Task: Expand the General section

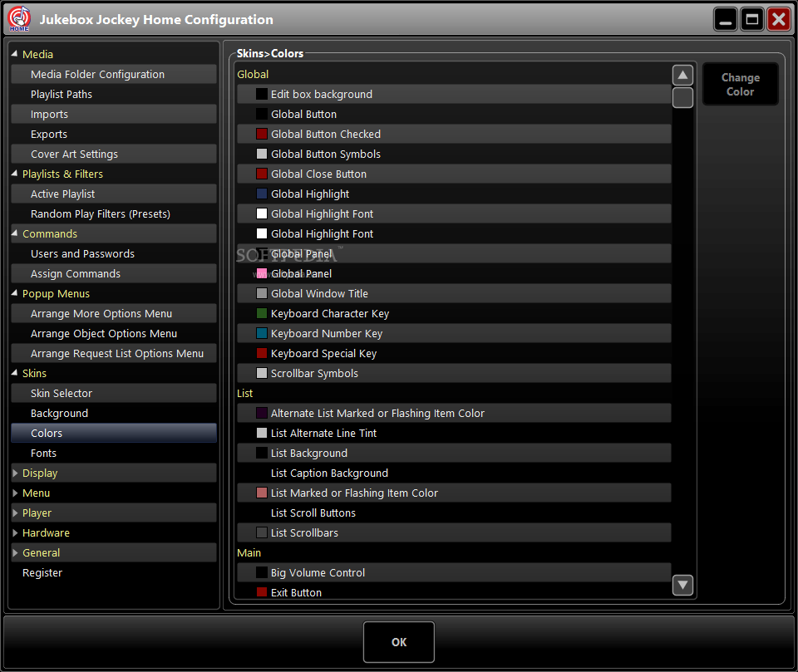Action: [x=15, y=552]
